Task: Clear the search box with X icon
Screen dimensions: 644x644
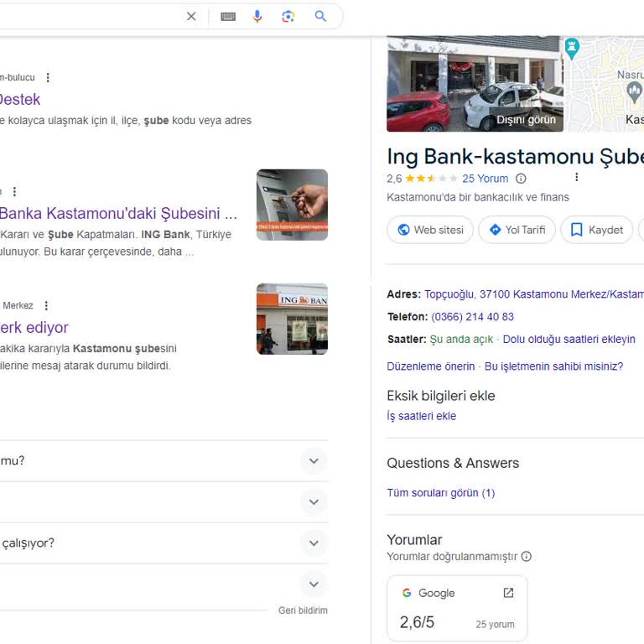Action: [191, 17]
